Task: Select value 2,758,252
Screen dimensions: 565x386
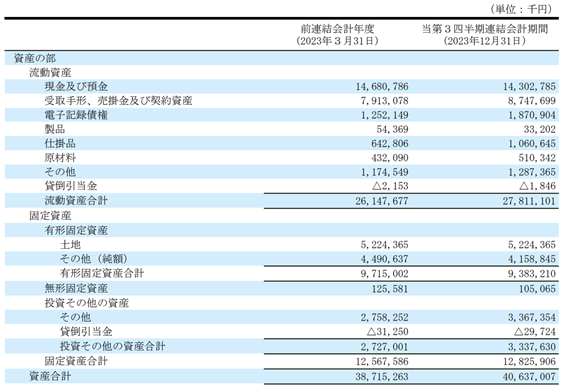Action: 384,317
